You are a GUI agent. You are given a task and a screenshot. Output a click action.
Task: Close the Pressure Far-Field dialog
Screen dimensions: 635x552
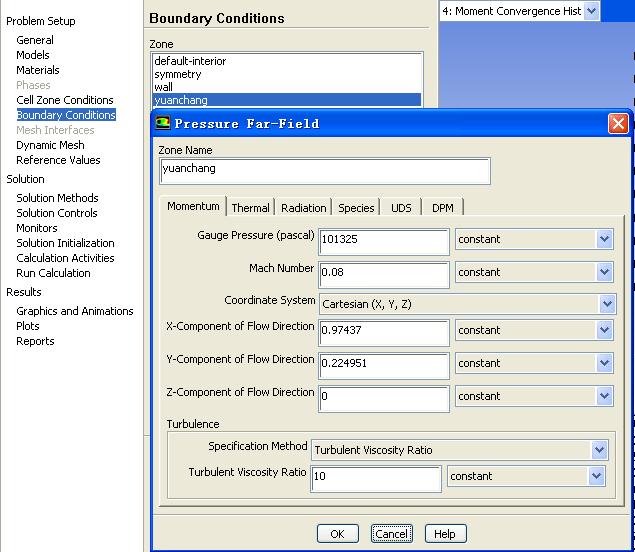pos(618,124)
